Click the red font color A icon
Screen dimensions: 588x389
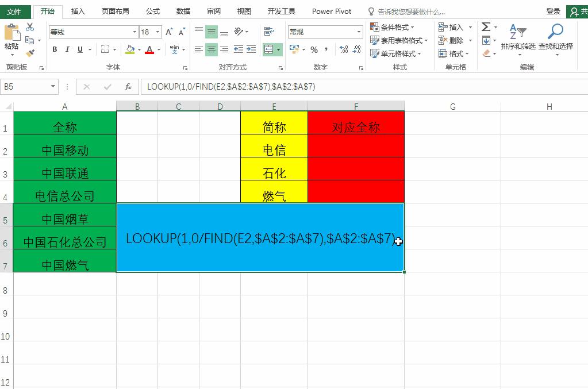coord(149,49)
